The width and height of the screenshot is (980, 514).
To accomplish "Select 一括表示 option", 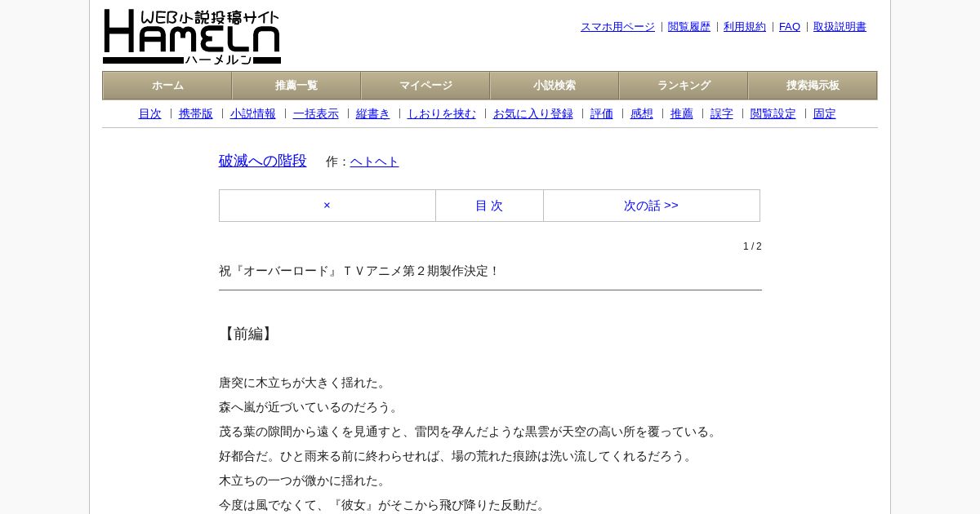I will point(316,114).
